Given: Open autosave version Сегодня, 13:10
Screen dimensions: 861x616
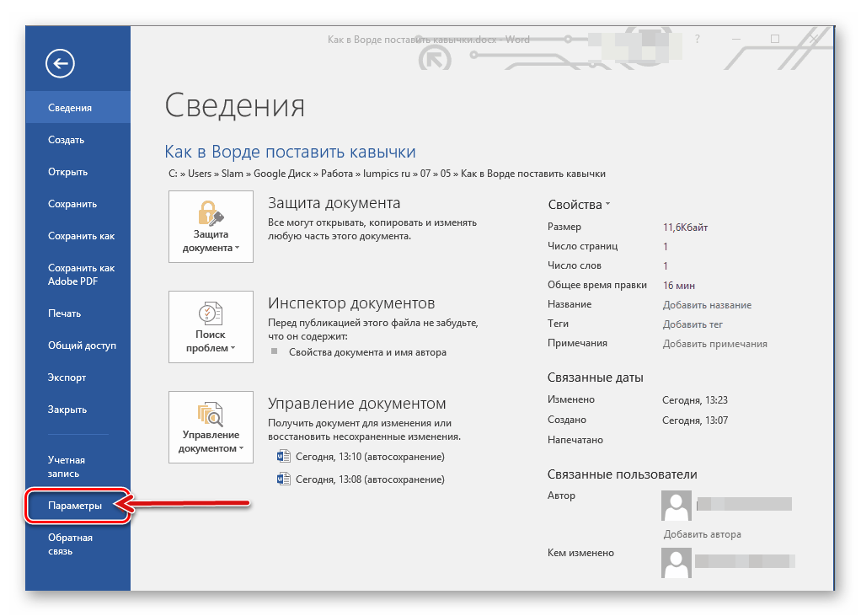Looking at the screenshot, I should coord(370,456).
